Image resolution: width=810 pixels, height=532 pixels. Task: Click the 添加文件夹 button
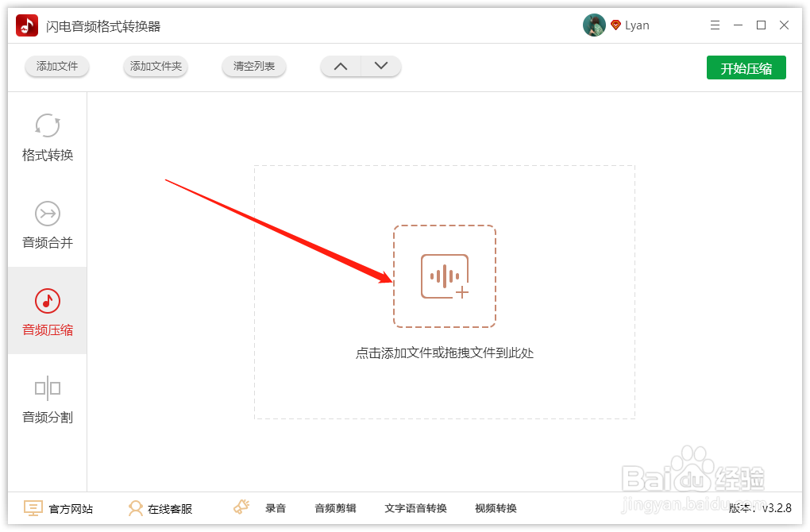156,66
